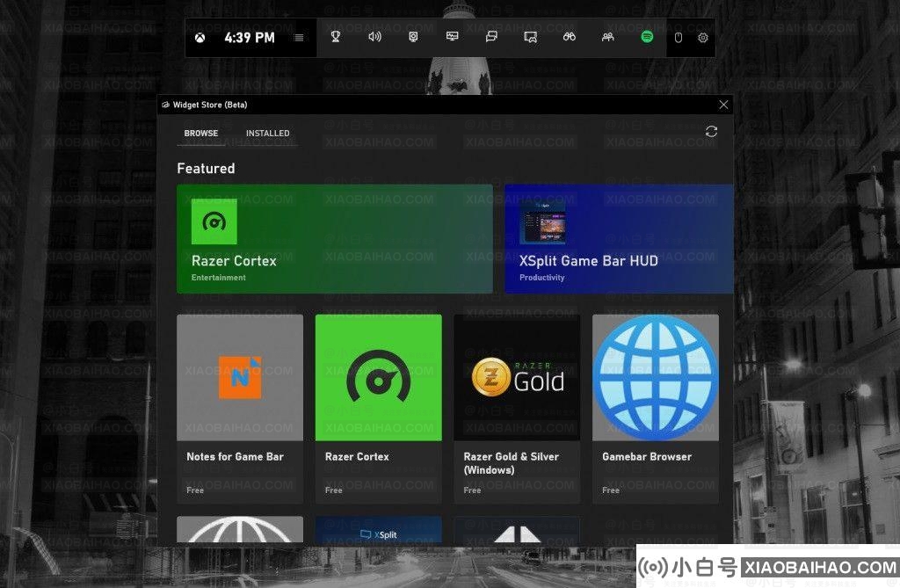This screenshot has height=588, width=900.
Task: Open the Audio speaker widget
Action: click(x=374, y=37)
